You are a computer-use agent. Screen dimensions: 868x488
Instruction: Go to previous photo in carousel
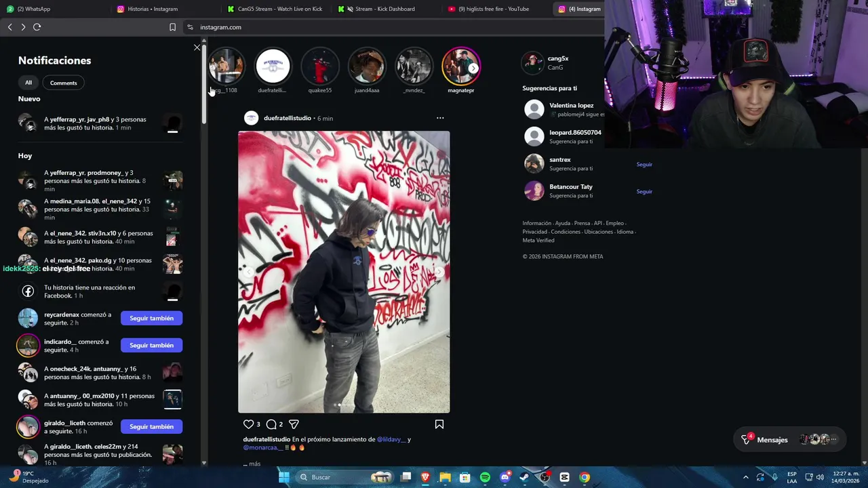click(x=248, y=272)
